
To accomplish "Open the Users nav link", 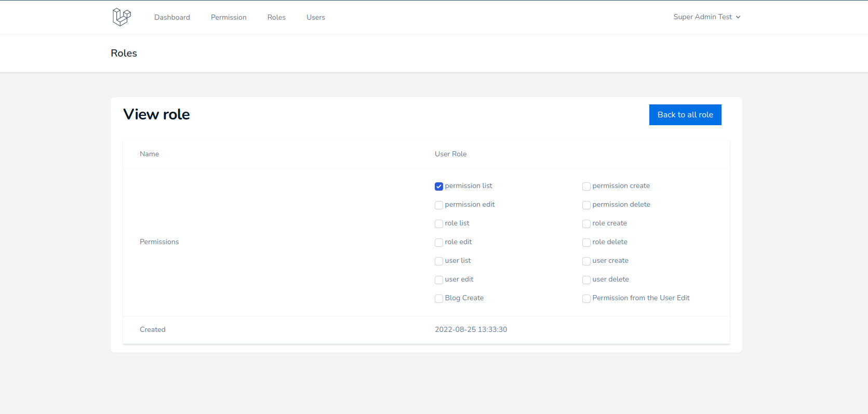I will coord(315,17).
